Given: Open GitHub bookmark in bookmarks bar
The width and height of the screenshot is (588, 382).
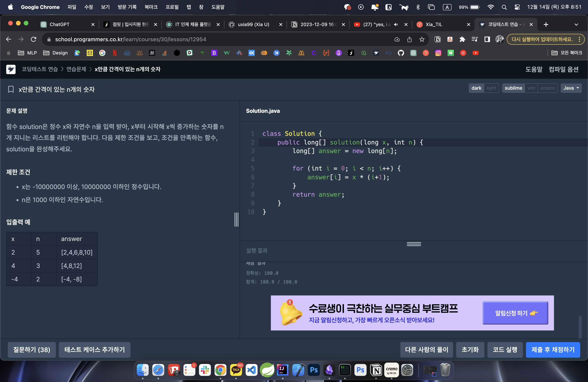Looking at the screenshot, I should [x=401, y=53].
